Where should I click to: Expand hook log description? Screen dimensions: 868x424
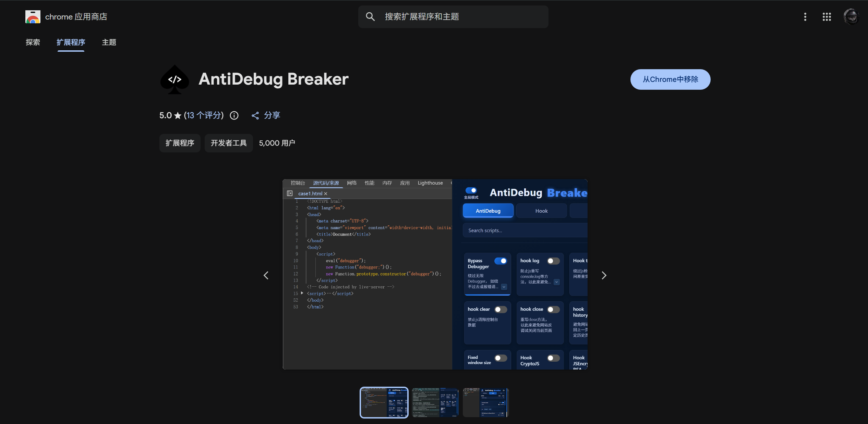coord(557,282)
